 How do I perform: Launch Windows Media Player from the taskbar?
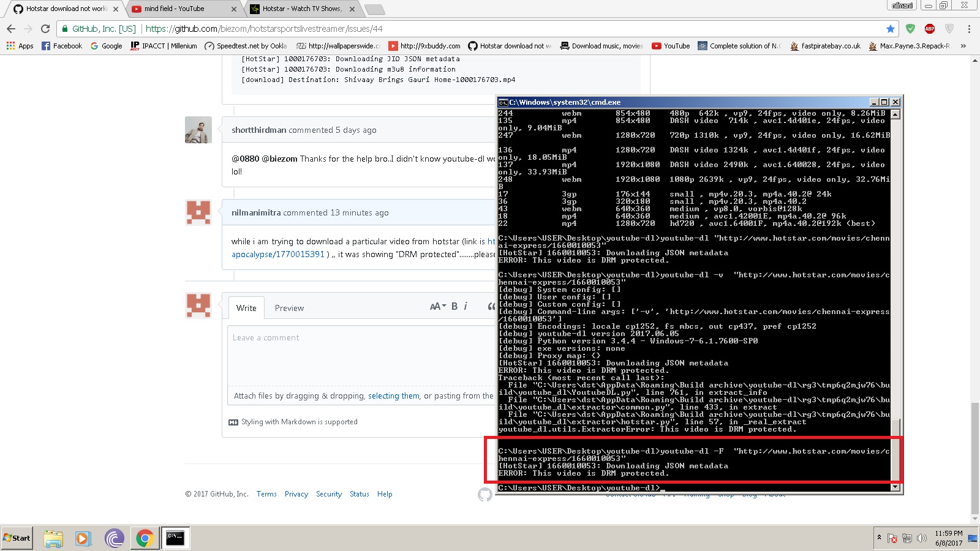(83, 538)
